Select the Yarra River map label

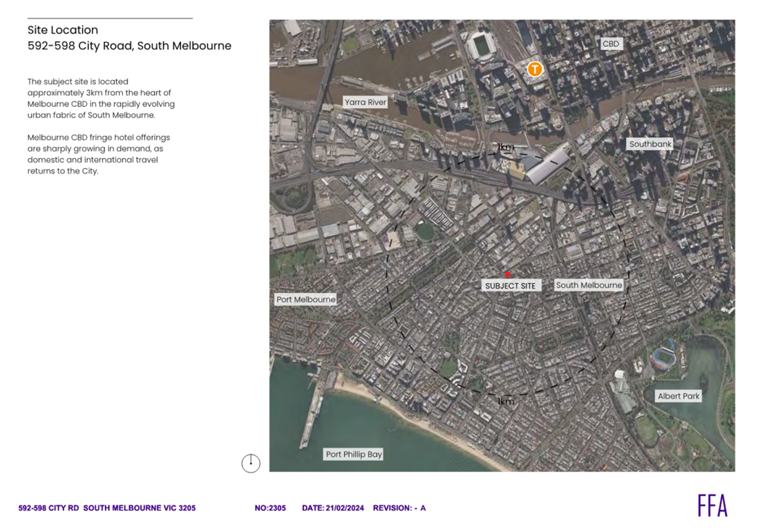click(366, 102)
